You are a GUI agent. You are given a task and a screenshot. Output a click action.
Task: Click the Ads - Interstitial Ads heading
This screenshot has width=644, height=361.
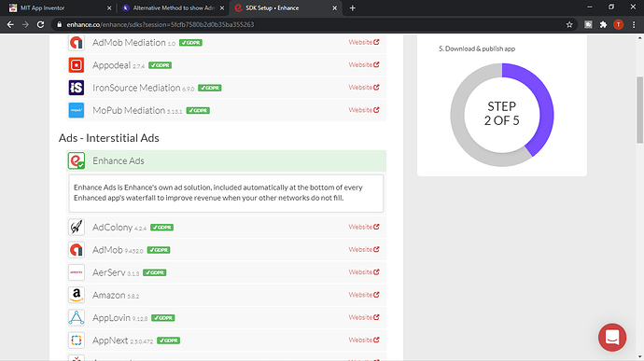[x=109, y=137]
